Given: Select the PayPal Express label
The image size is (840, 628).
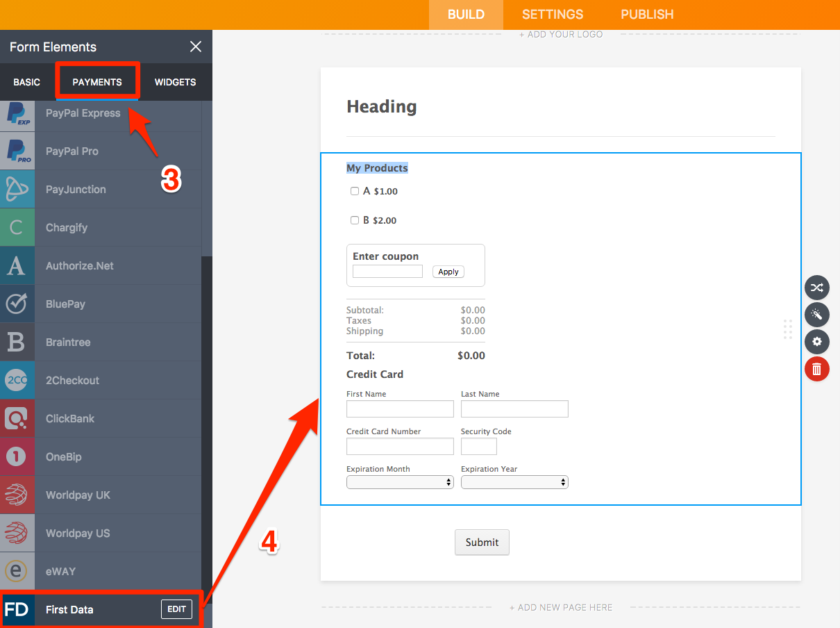Looking at the screenshot, I should click(x=83, y=113).
